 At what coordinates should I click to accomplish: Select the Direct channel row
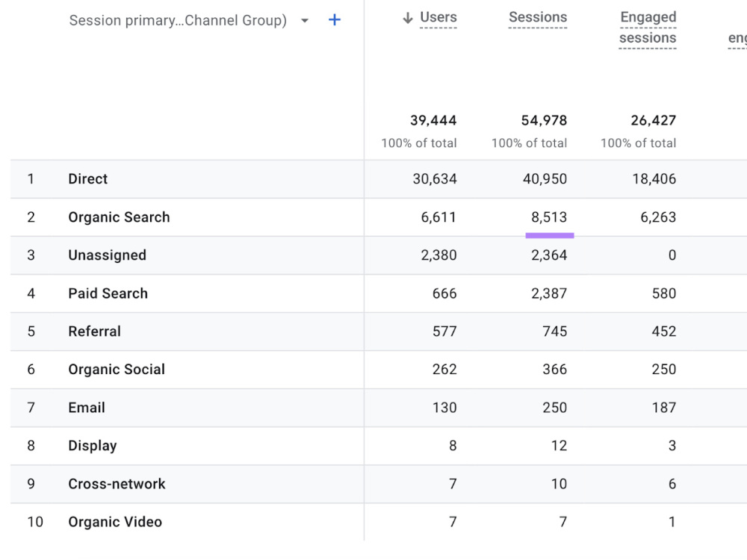[x=379, y=179]
